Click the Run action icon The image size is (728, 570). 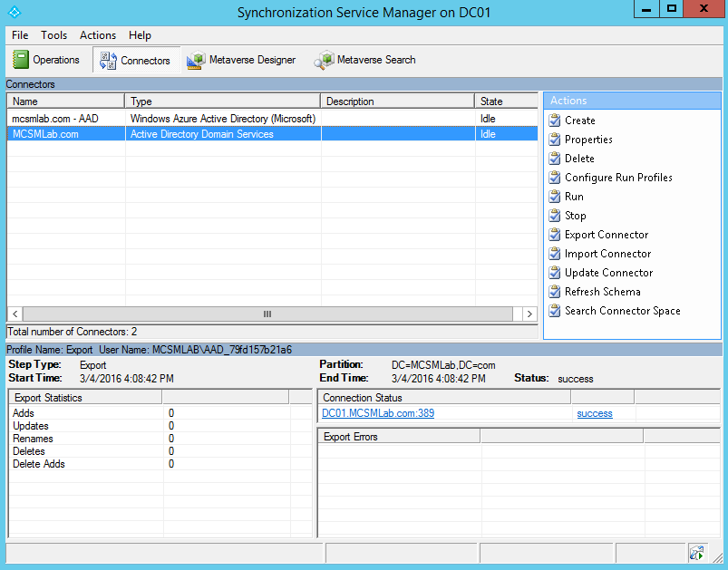click(554, 197)
